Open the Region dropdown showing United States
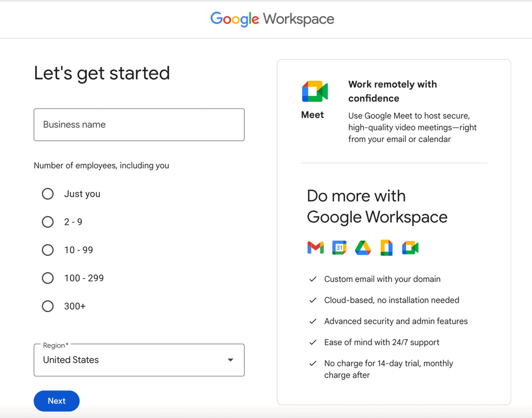The height and width of the screenshot is (418, 532). tap(139, 360)
